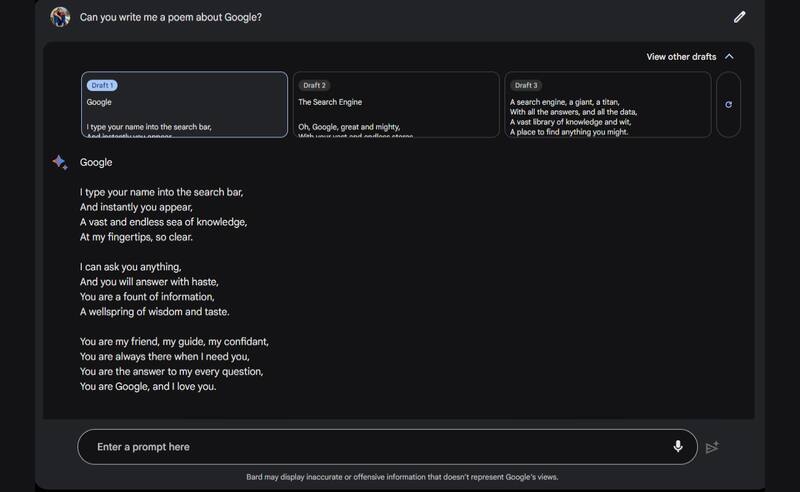
Task: Click the line 'You are Google, and I love you.'
Action: 148,386
